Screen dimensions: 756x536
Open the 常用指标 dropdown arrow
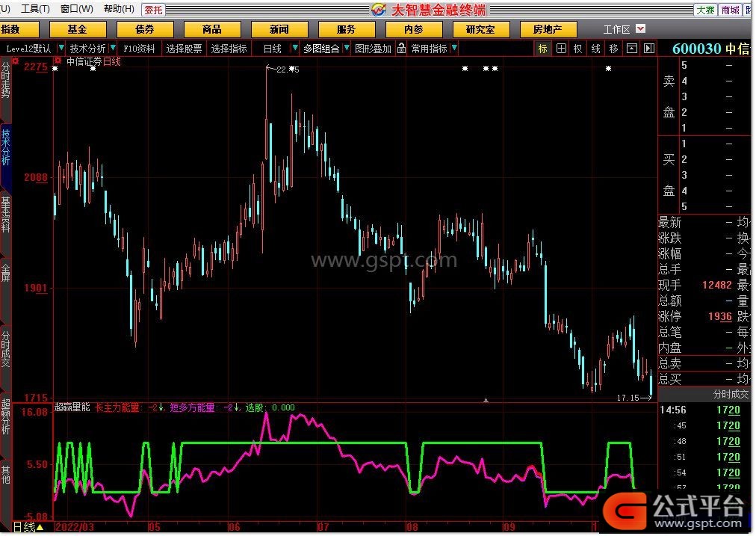pyautogui.click(x=454, y=48)
